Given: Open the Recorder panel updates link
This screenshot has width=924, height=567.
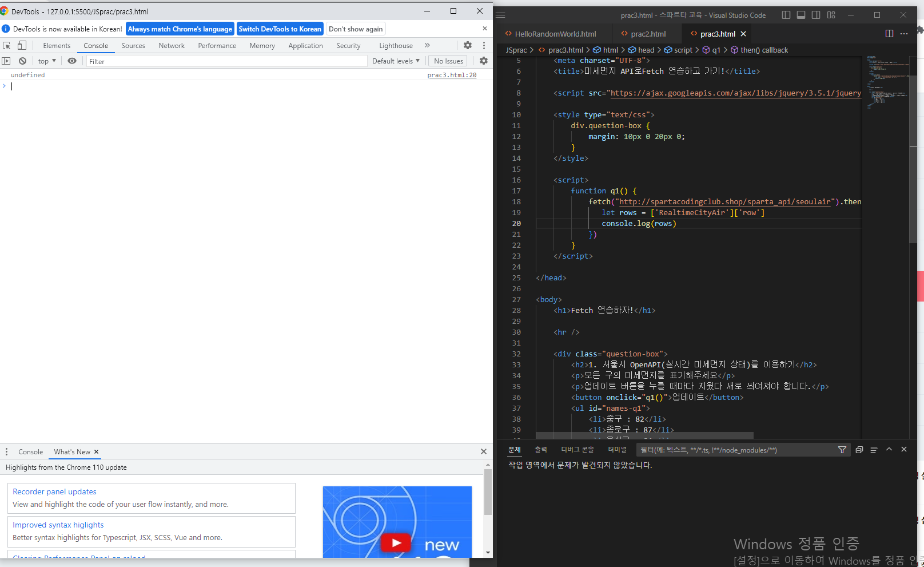Looking at the screenshot, I should pyautogui.click(x=54, y=491).
